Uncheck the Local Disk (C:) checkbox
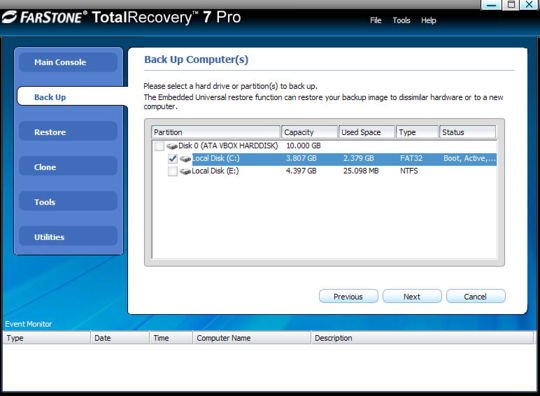Viewport: 540px width, 396px height. click(173, 158)
